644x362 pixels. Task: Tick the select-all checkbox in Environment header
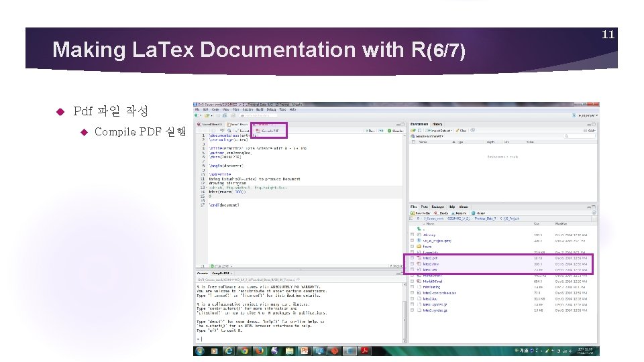pyautogui.click(x=414, y=141)
